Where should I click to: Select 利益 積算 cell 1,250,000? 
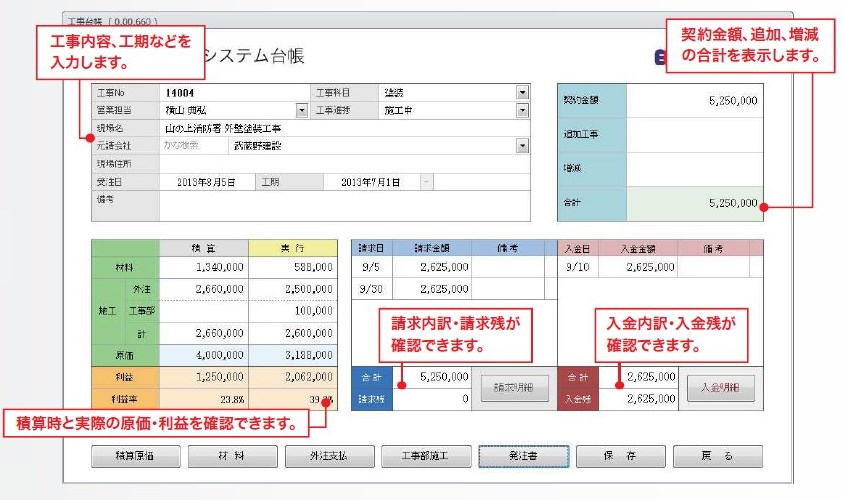(204, 377)
